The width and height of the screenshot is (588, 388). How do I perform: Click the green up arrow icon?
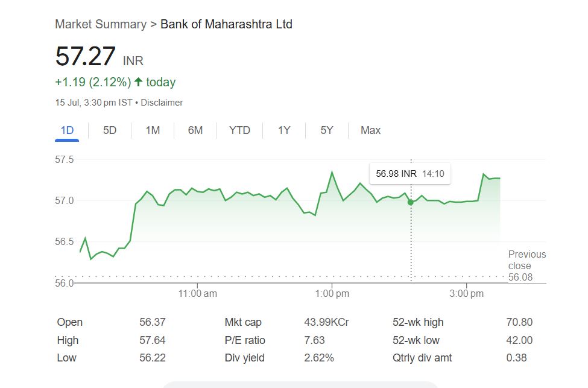pyautogui.click(x=139, y=82)
